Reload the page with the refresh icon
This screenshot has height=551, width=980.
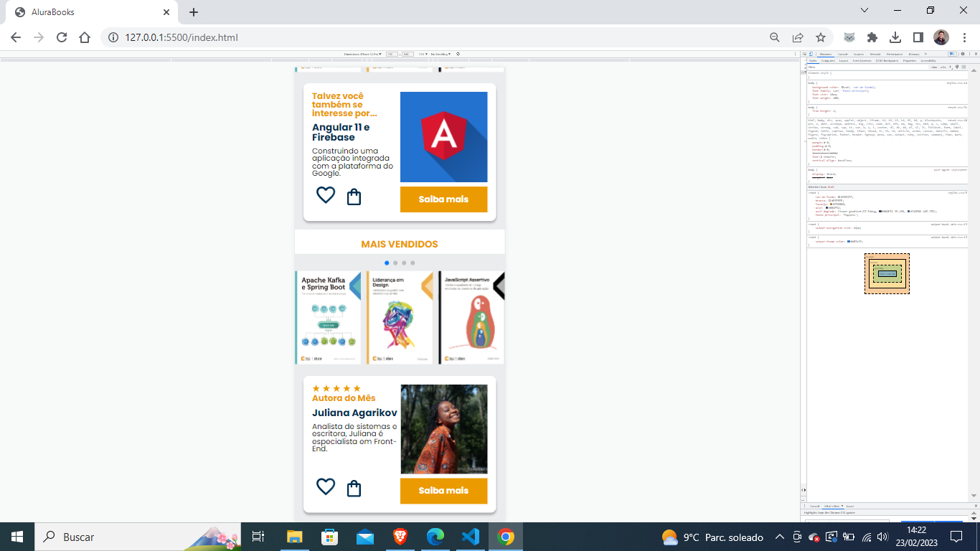(x=62, y=37)
